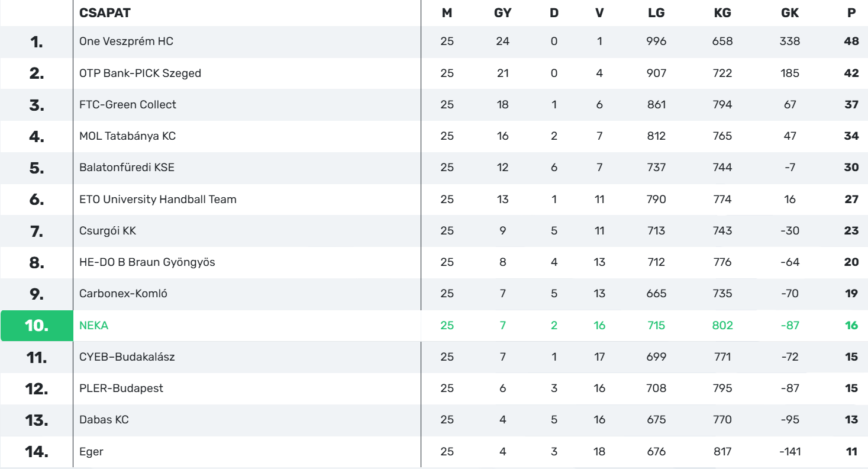The width and height of the screenshot is (868, 469).
Task: Open Csurgói KK team name
Action: pos(108,231)
